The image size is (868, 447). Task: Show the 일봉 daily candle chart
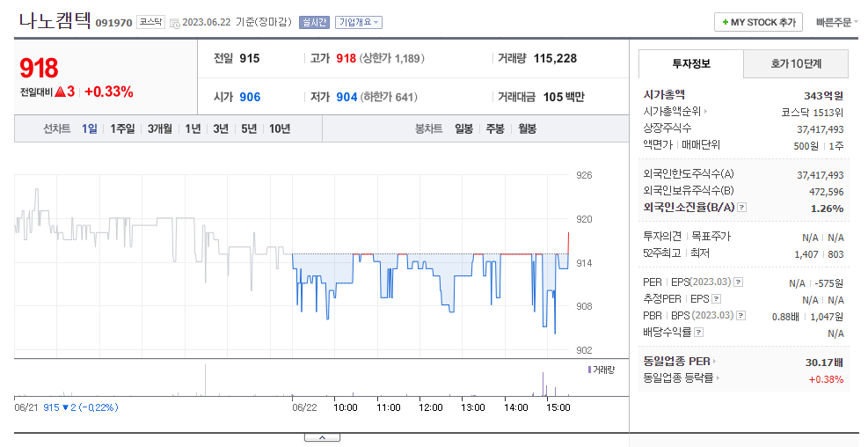click(x=463, y=128)
